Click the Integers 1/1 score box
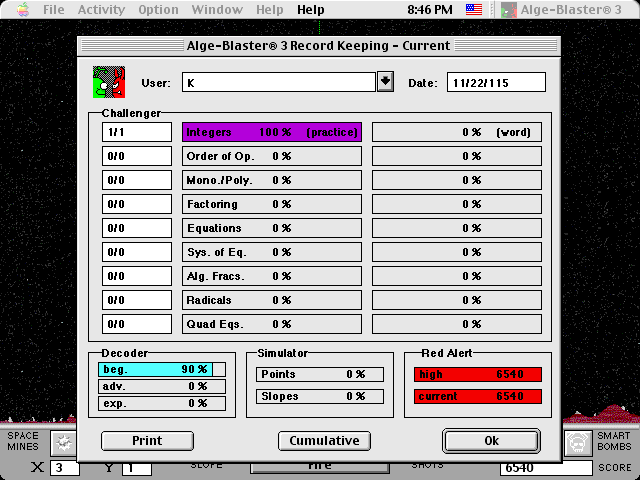Image resolution: width=640 pixels, height=480 pixels. (137, 132)
